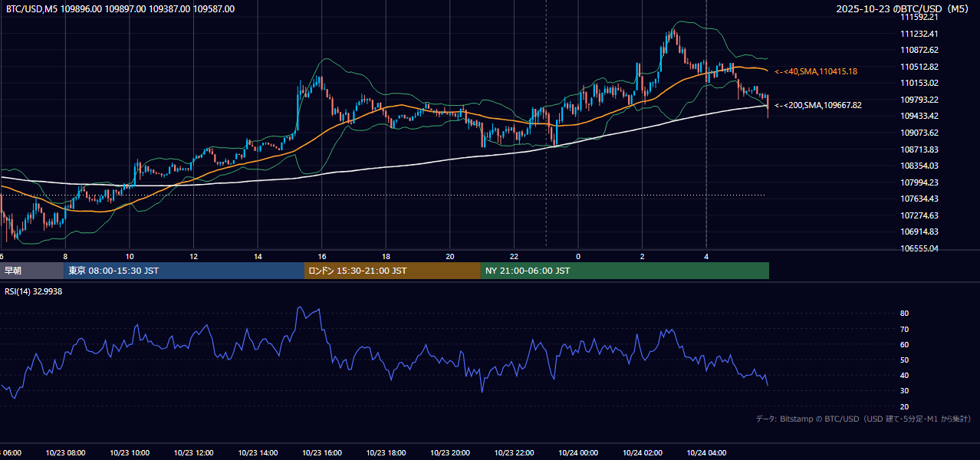Click bottom time label 10/24 04:00

click(706, 453)
